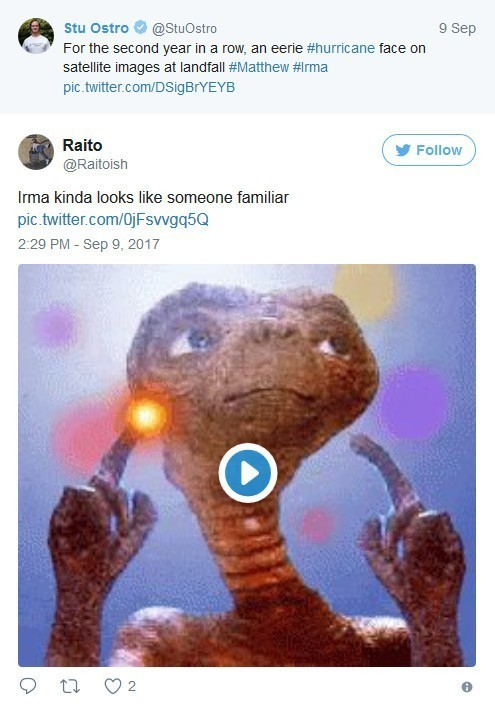Open pic.twitter.com/DSigBrYEYB link
Screen dimensions: 495x706
149,87
